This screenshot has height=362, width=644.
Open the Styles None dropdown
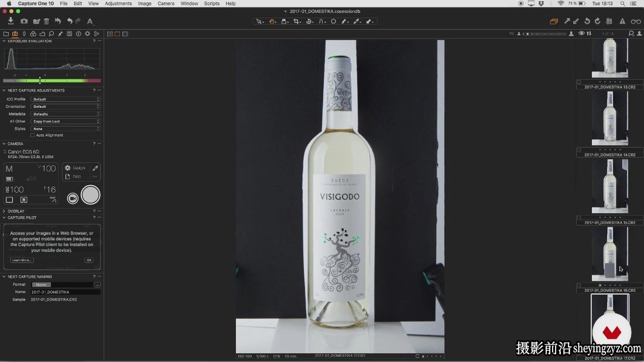(66, 129)
